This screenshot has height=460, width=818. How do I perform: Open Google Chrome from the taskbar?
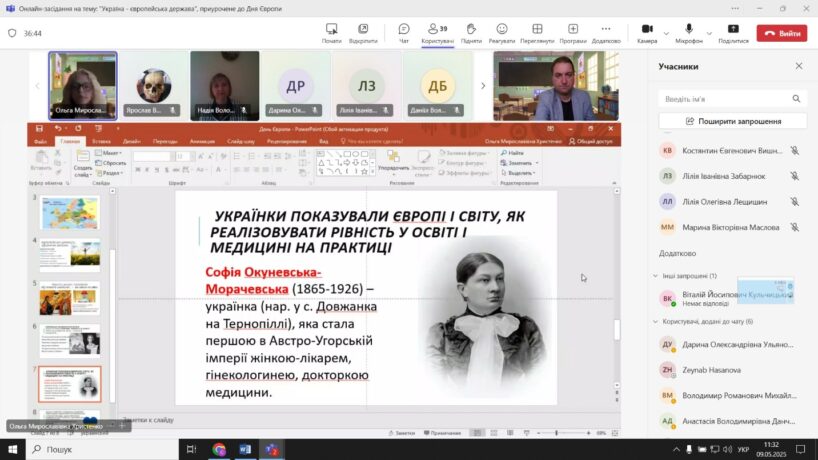219,450
